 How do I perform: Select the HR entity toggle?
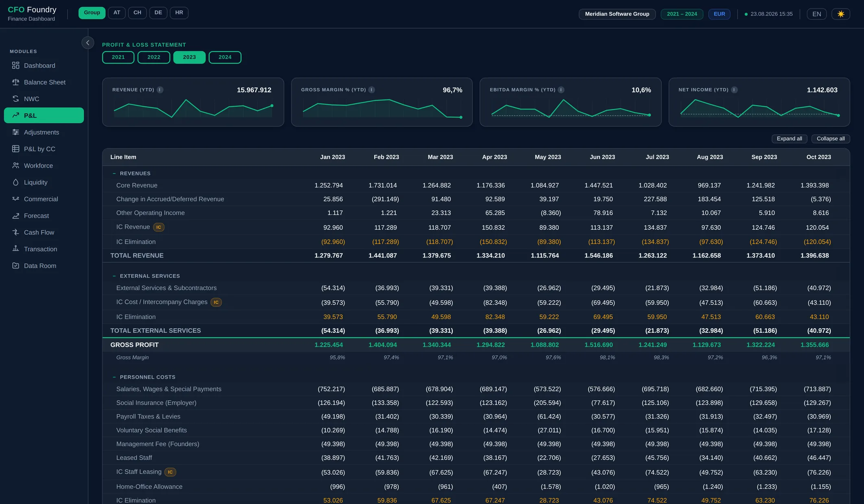coord(179,13)
